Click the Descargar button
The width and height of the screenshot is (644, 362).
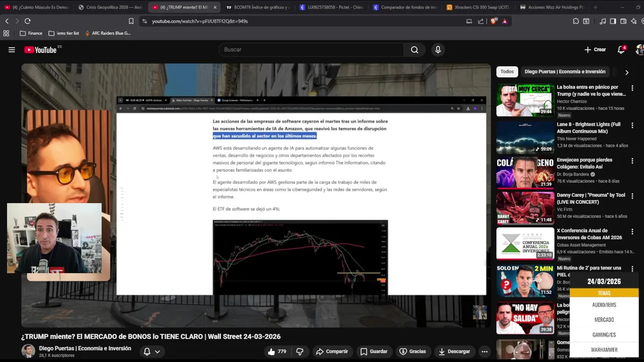pyautogui.click(x=454, y=351)
